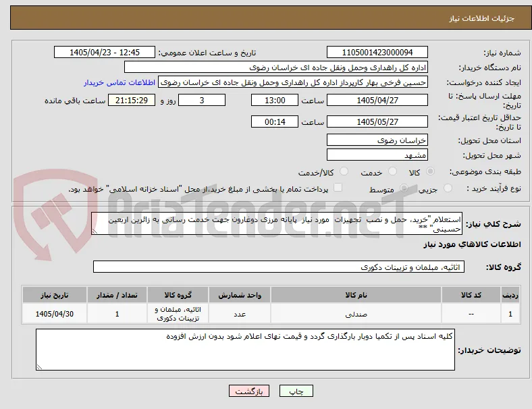
Task: Click the goods group field اثاثیه، مبلمان
Action: pos(279,267)
